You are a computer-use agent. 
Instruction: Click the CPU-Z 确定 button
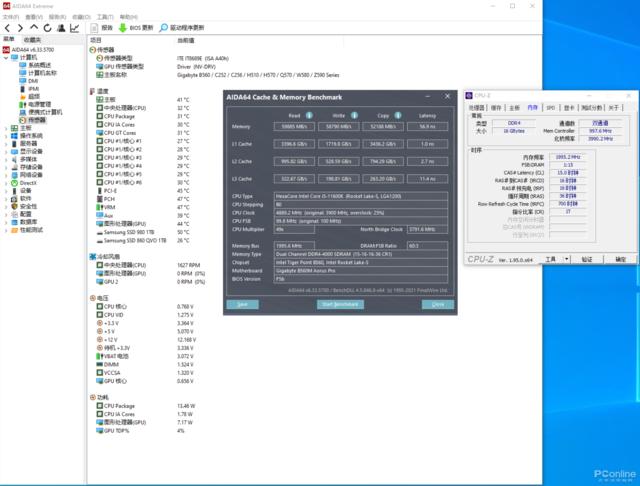620,259
